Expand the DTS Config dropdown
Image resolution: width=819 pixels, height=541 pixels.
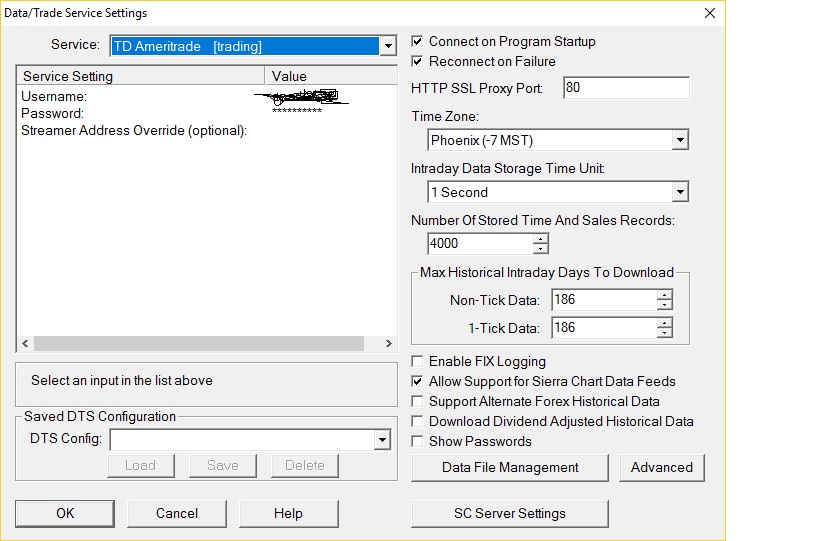click(382, 440)
